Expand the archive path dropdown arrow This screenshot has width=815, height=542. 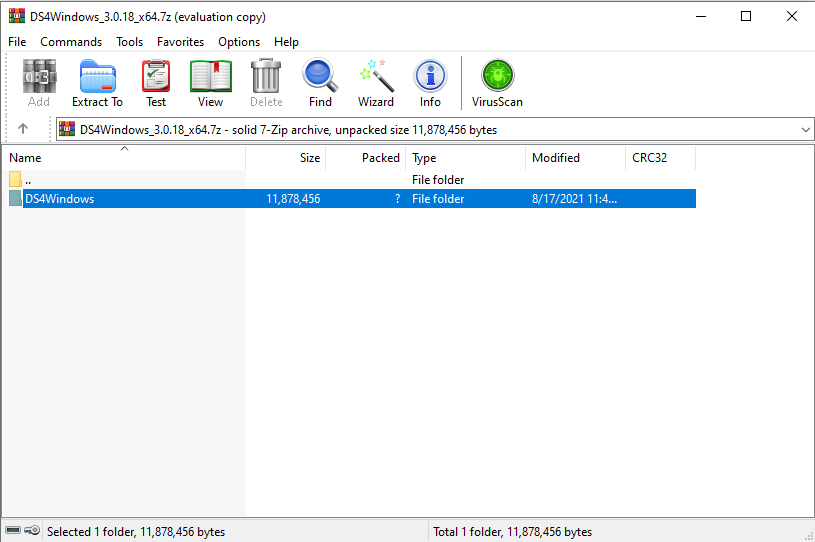click(x=806, y=129)
